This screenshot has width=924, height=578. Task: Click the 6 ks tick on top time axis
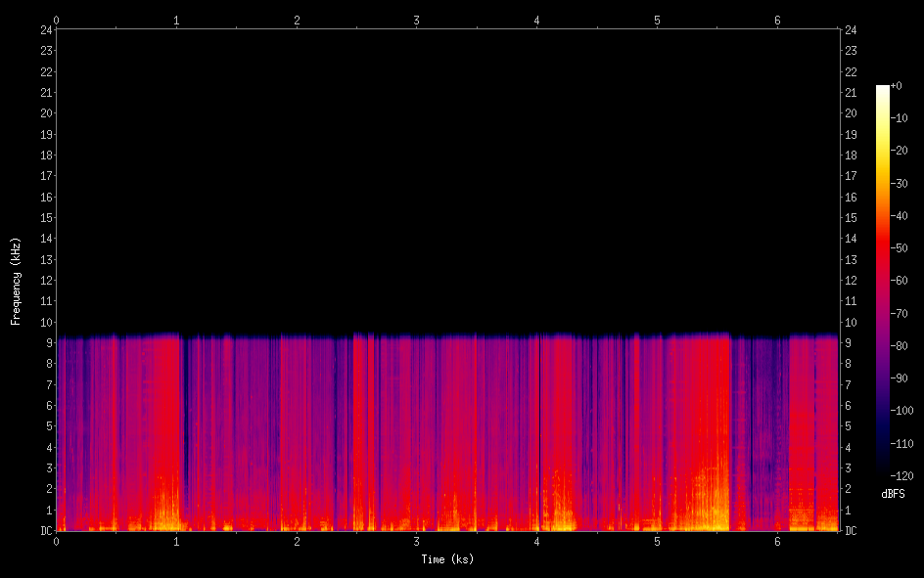(777, 20)
